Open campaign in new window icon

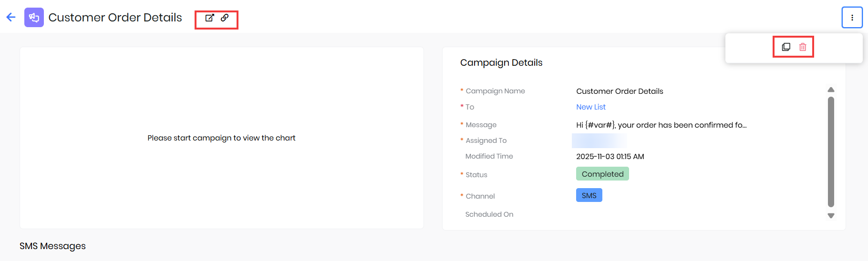coord(209,18)
